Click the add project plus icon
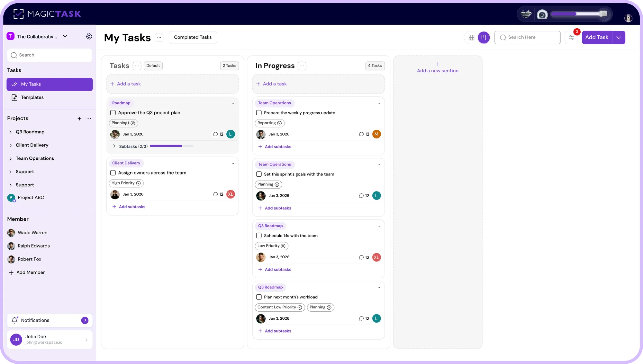This screenshot has height=364, width=643. (x=79, y=119)
